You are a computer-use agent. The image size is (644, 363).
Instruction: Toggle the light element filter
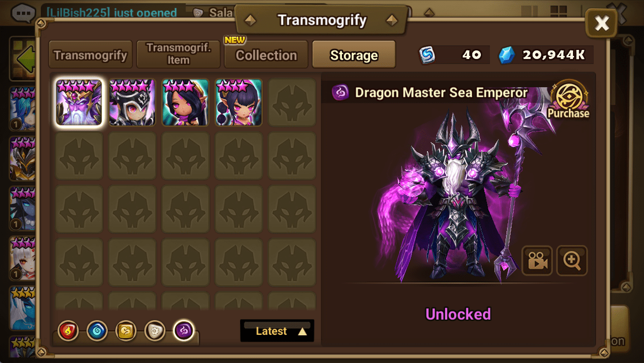(x=155, y=331)
